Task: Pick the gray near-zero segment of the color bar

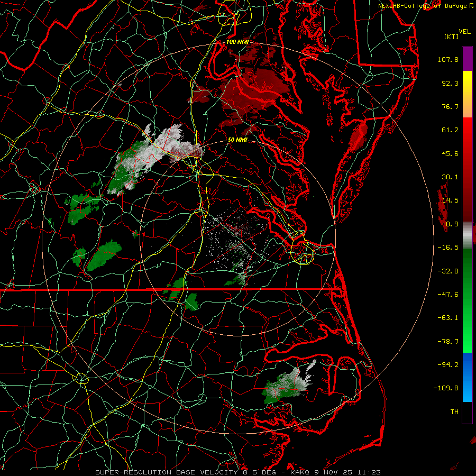Action: 467,235
